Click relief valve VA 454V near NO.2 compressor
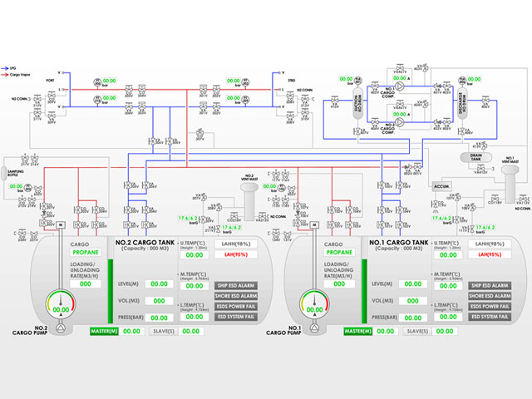532x399 pixels. click(x=425, y=104)
